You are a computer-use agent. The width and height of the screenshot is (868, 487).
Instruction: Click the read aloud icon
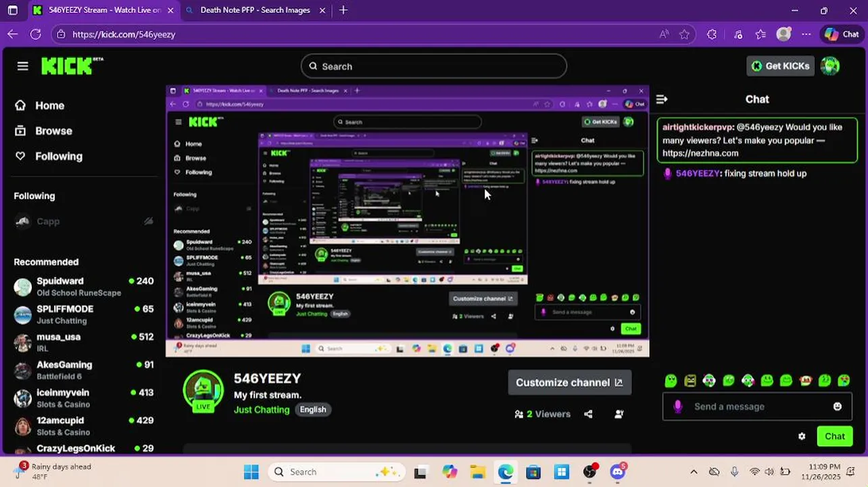pyautogui.click(x=664, y=34)
